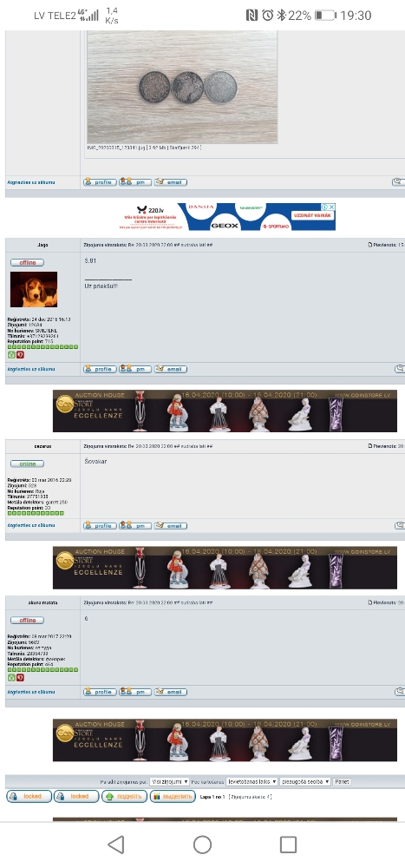Image resolution: width=405 pixels, height=868 pixels.
Task: Click the 'ВЫДЕЛИТЬ' highlight button
Action: click(x=173, y=797)
